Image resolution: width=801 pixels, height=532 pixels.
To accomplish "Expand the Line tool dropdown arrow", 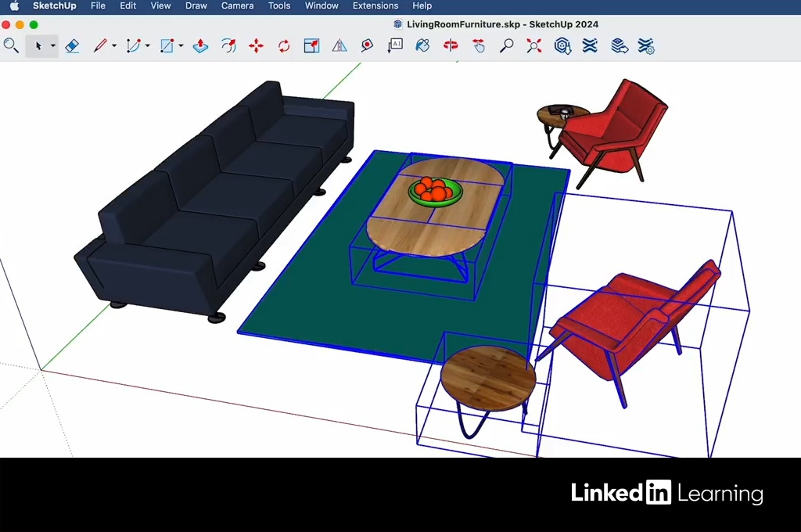I will coord(114,46).
